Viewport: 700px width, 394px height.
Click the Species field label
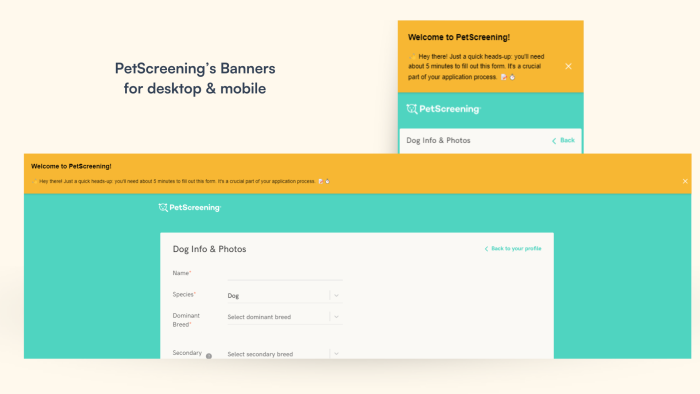(x=184, y=294)
